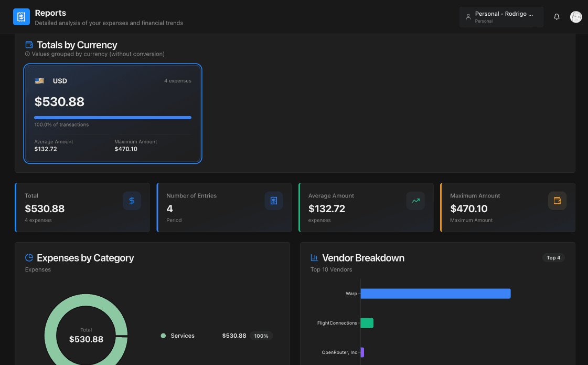Click the Reports app logo icon
The height and width of the screenshot is (365, 588).
point(21,16)
